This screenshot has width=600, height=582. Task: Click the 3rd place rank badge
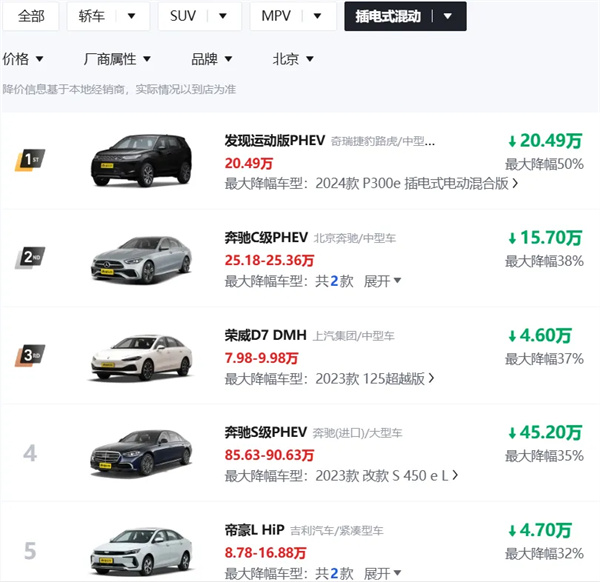pos(30,355)
